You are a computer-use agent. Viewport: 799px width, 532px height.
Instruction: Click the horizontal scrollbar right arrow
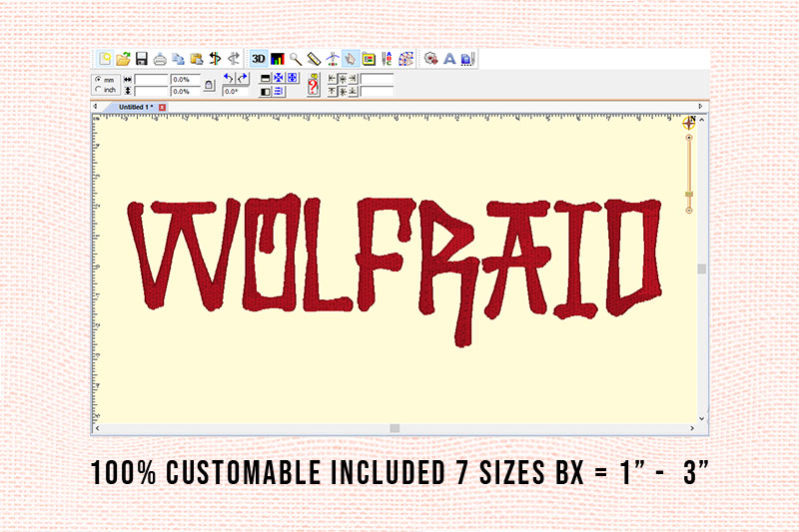(692, 428)
